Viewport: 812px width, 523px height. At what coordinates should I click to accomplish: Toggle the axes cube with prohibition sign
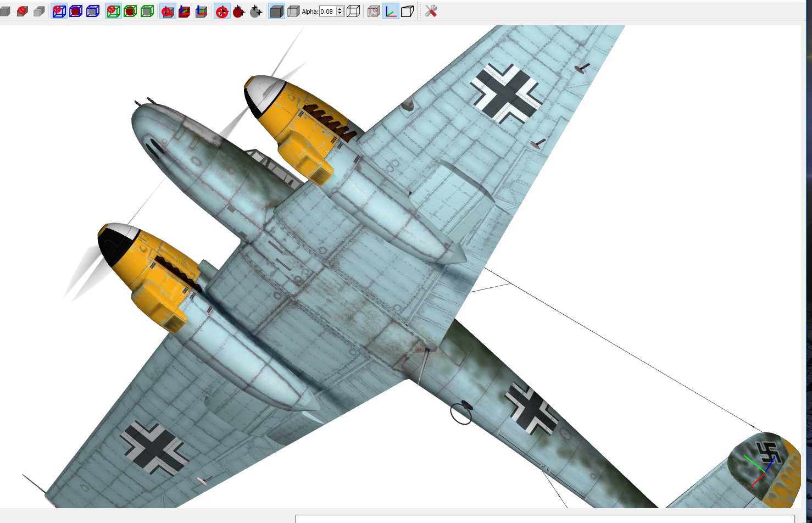(x=168, y=11)
